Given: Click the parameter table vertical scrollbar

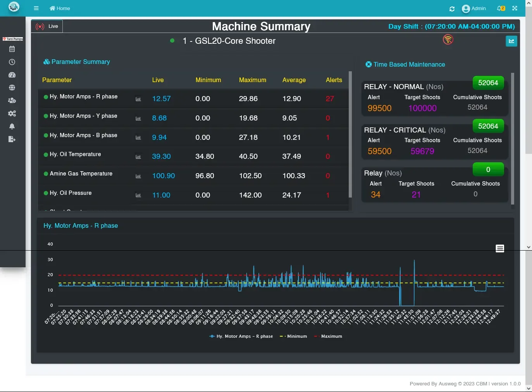Looking at the screenshot, I should click(x=350, y=135).
